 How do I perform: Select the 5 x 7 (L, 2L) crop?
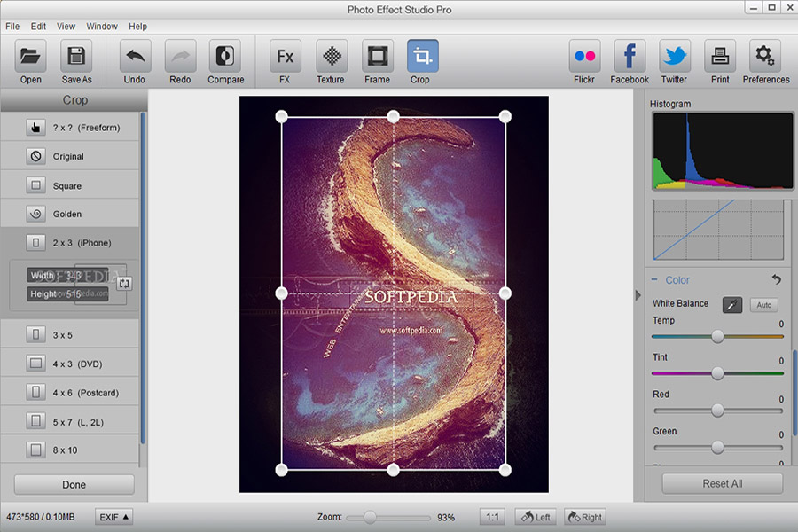(70, 421)
